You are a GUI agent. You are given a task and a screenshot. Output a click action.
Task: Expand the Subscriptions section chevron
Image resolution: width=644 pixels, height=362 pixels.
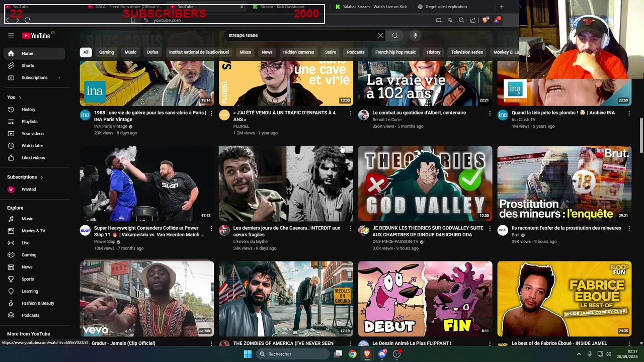point(41,177)
